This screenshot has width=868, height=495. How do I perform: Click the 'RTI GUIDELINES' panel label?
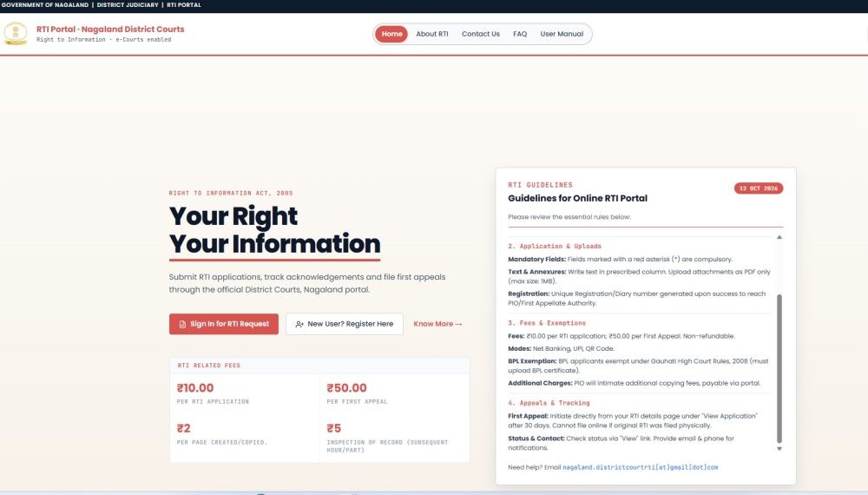540,185
